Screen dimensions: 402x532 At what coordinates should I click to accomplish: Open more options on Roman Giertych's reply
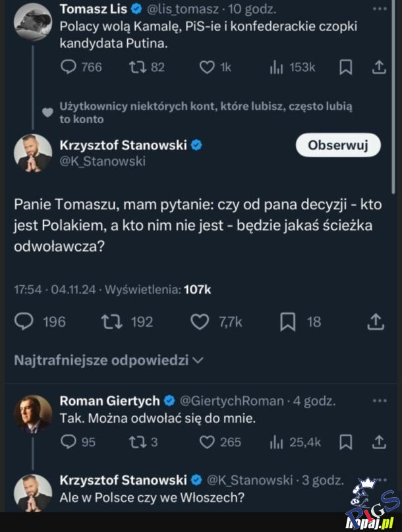click(x=380, y=400)
